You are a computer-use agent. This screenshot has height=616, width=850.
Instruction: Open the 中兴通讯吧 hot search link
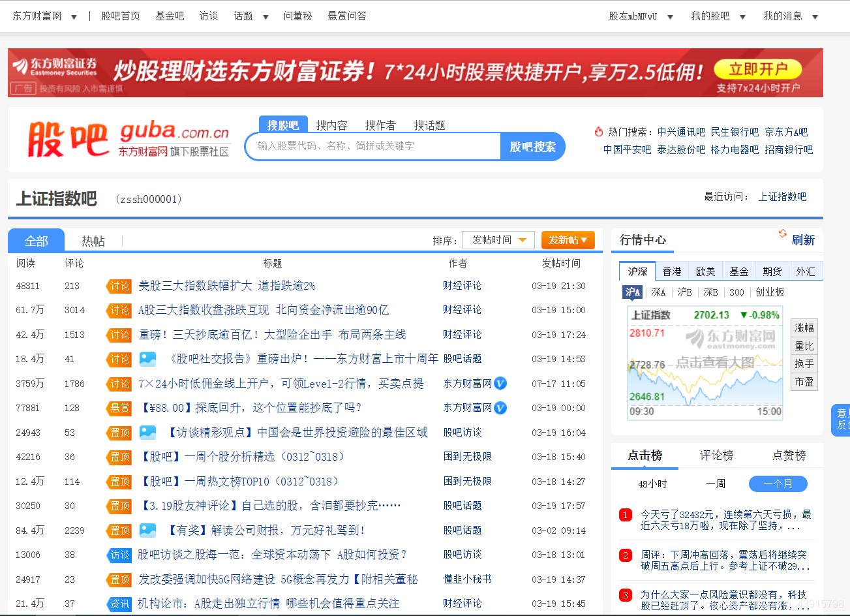tap(681, 132)
